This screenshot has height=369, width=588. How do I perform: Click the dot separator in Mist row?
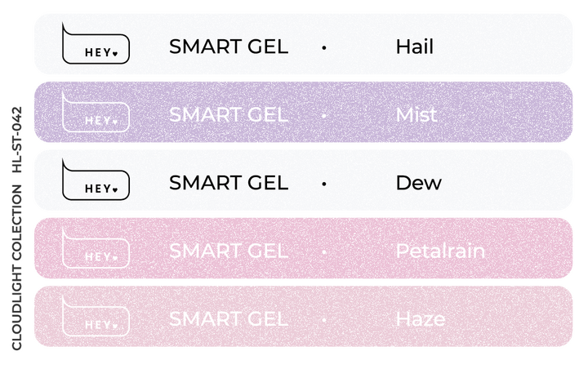tap(324, 115)
